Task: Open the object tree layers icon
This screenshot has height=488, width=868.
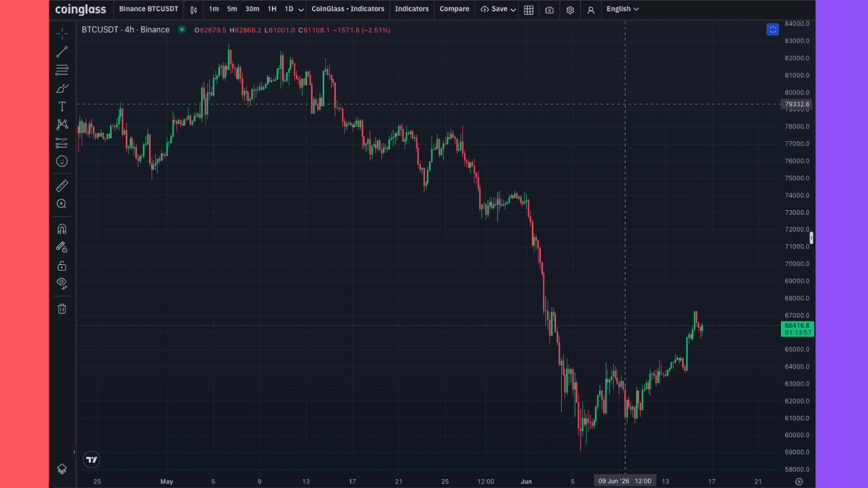Action: [62, 469]
